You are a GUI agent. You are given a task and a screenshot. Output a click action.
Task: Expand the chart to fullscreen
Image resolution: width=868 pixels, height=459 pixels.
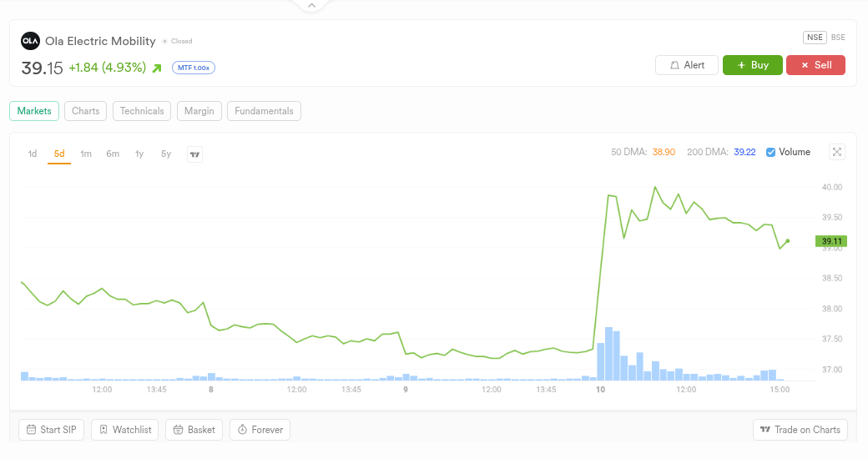[x=837, y=152]
